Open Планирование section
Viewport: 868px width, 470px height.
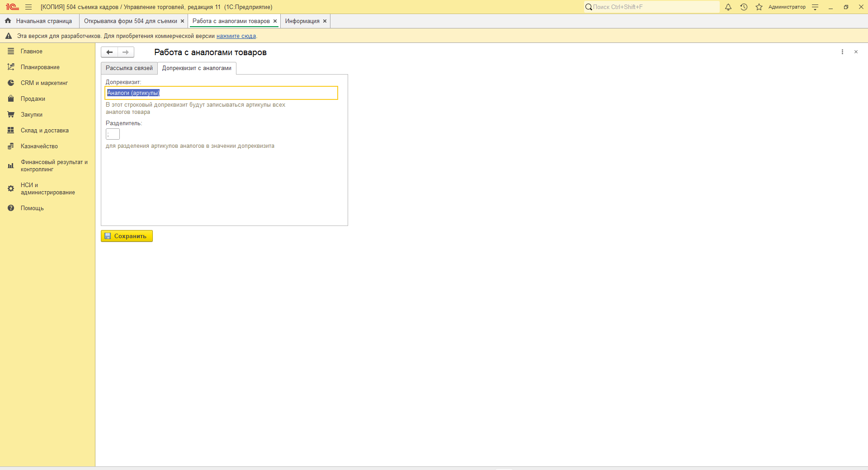coord(47,67)
